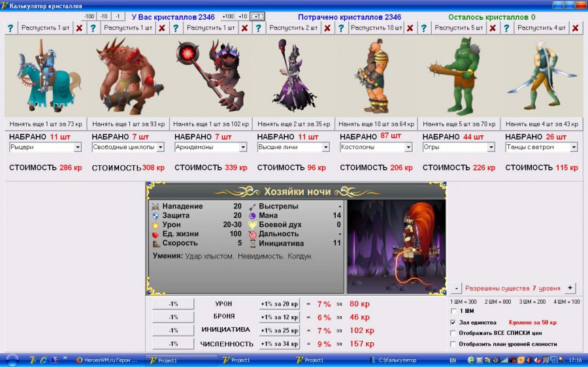Click Нанять еще 5 шт за 70 кр

459,124
